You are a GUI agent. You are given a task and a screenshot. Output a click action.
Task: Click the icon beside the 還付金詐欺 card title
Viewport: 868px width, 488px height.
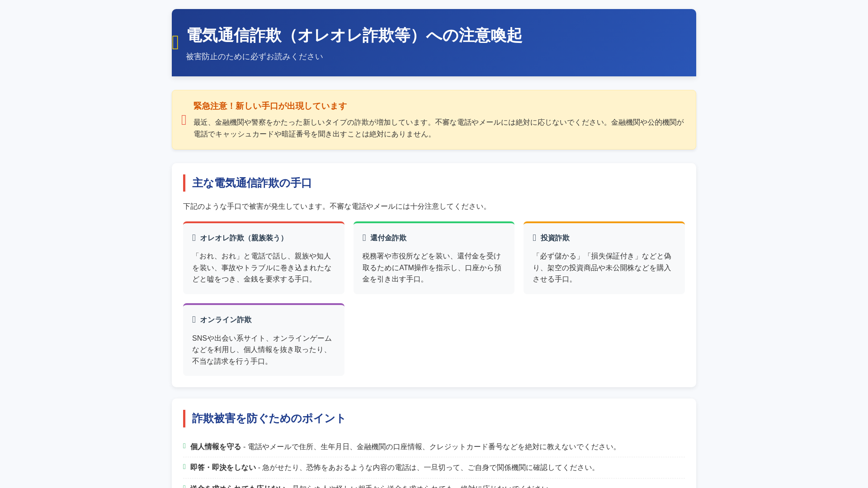pos(364,238)
